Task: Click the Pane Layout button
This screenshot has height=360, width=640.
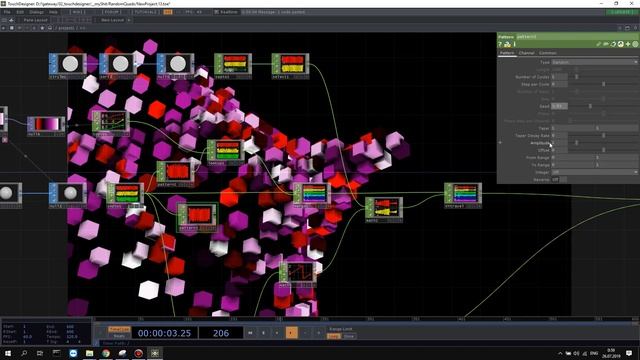Action: tap(36, 20)
